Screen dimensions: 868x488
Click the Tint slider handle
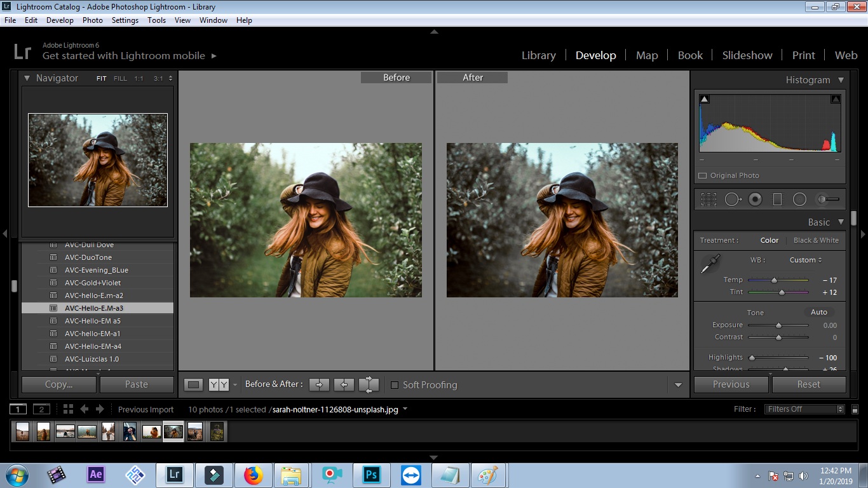click(x=782, y=292)
